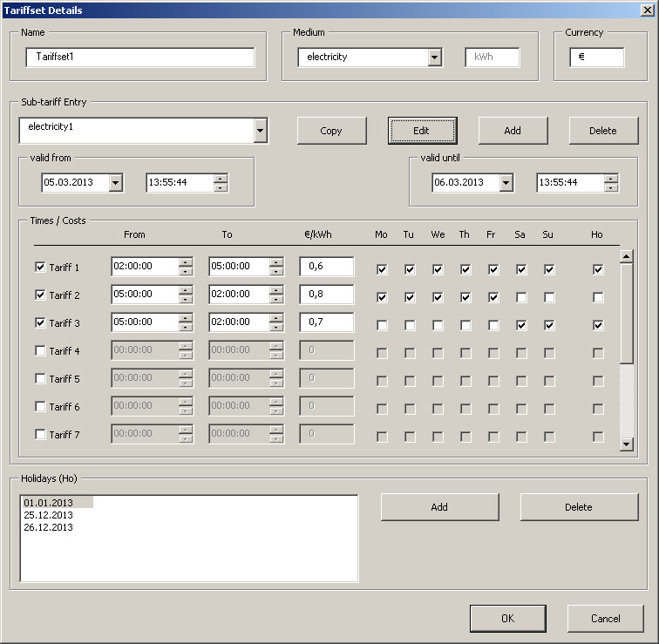Uncheck the Tariff 1 Monday checkbox
659x644 pixels.
tap(382, 270)
